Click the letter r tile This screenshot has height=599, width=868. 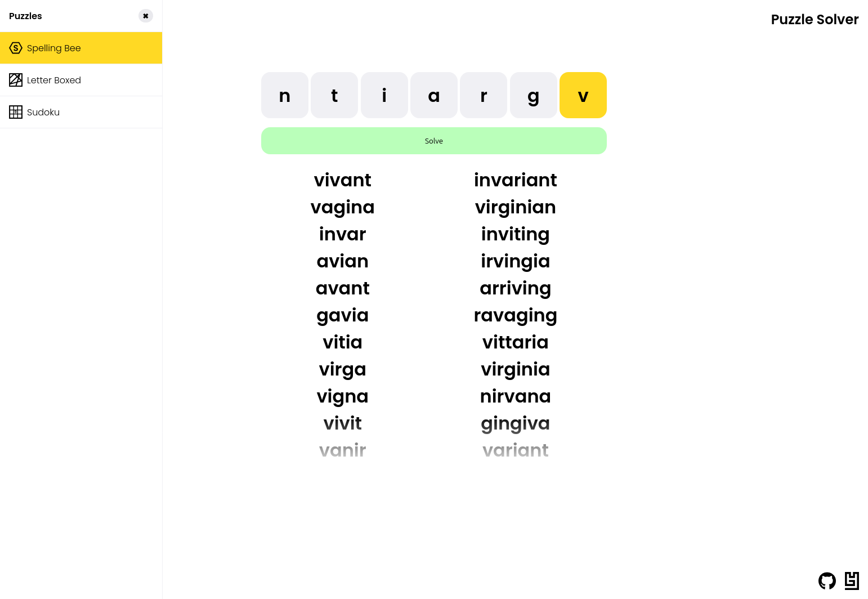(x=484, y=95)
